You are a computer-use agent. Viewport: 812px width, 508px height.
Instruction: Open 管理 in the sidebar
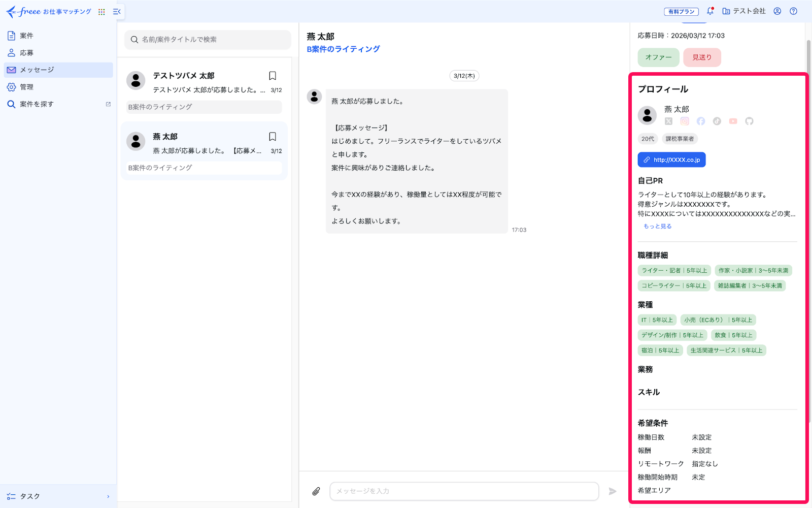pyautogui.click(x=58, y=87)
